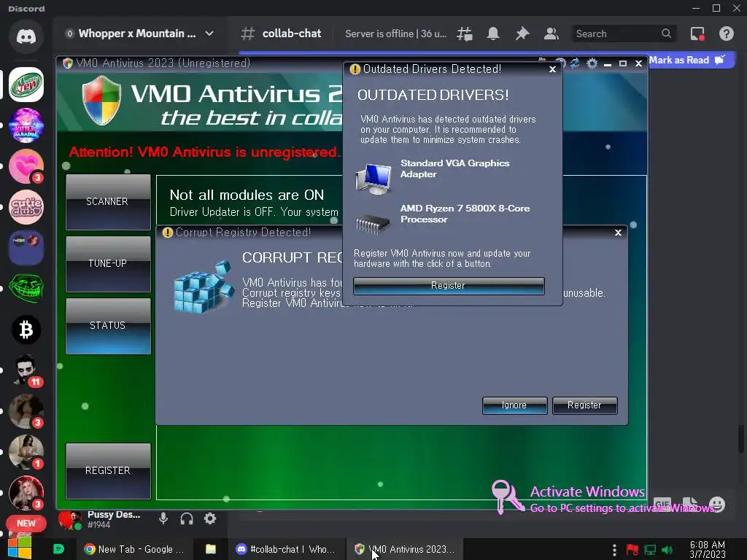Click VM0 Antivirus update arrows icon
Image resolution: width=747 pixels, height=560 pixels.
575,63
